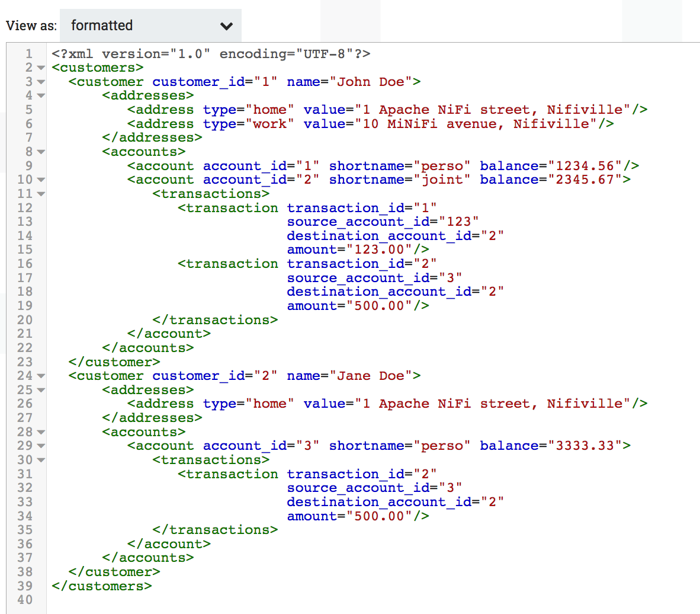This screenshot has height=614, width=700.
Task: Click line number 40 in gutter
Action: tap(25, 600)
